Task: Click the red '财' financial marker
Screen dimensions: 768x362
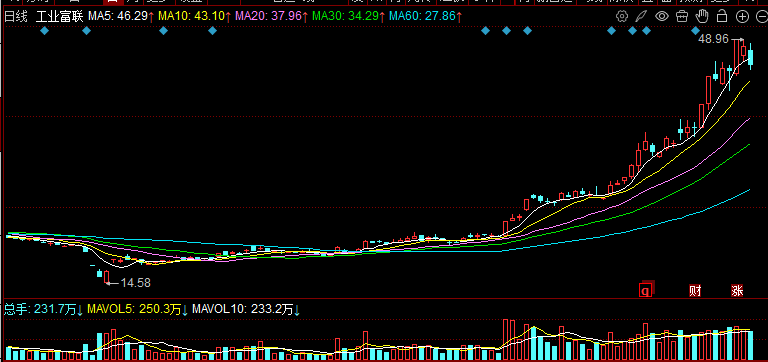Action: point(695,290)
